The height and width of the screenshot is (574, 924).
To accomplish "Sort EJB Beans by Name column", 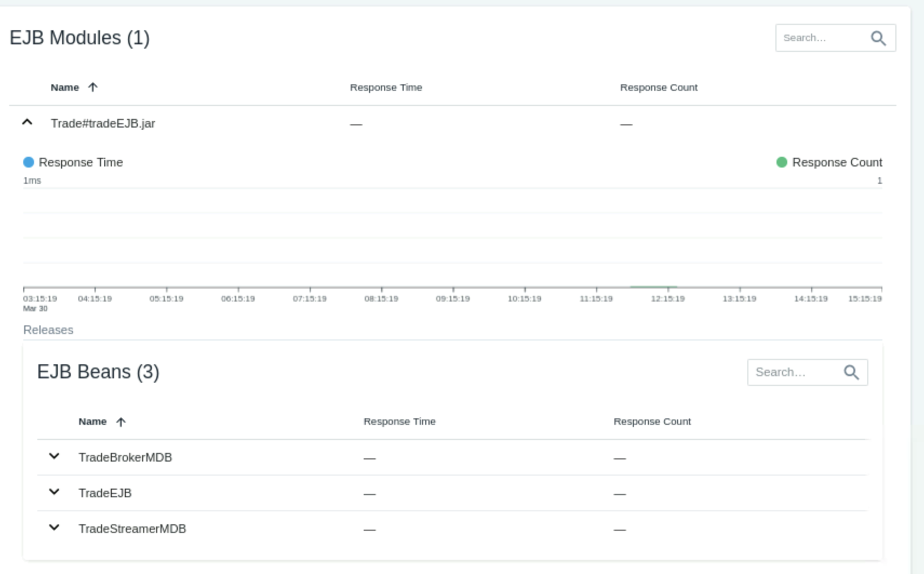I will [x=92, y=422].
